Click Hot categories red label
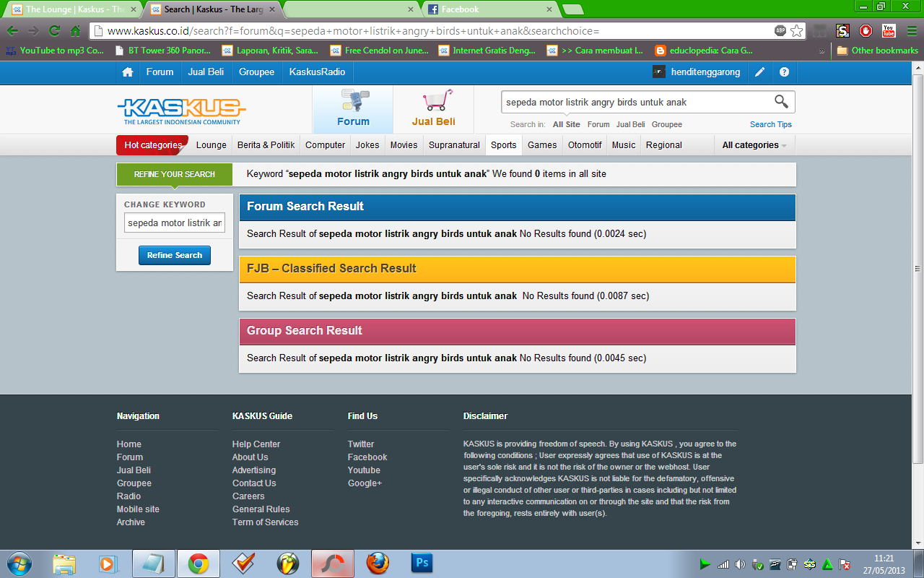 coord(152,145)
